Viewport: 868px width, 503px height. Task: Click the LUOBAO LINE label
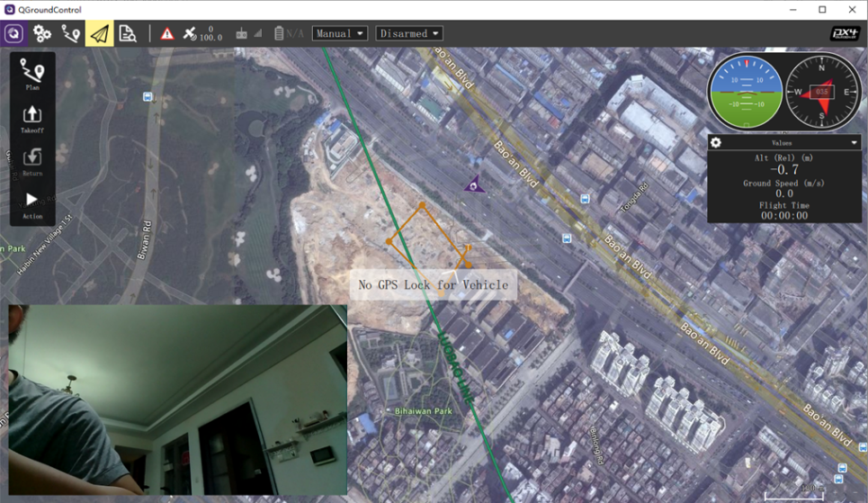pyautogui.click(x=456, y=367)
